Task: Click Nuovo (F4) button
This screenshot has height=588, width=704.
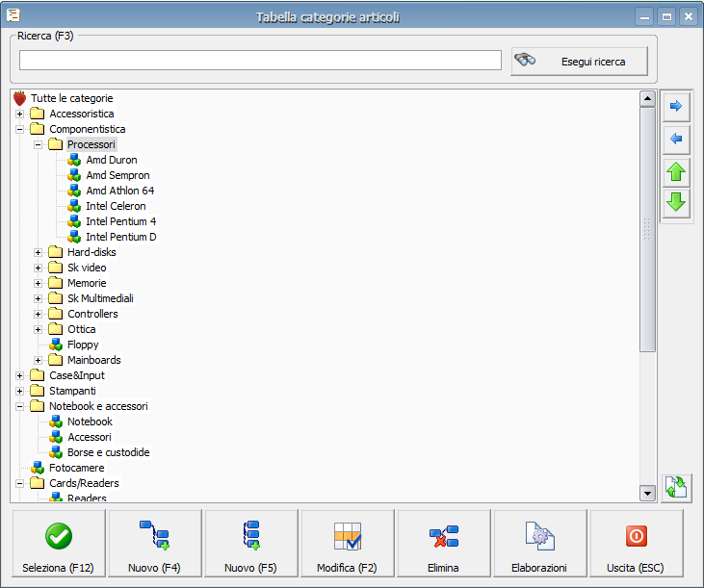Action: click(x=154, y=543)
